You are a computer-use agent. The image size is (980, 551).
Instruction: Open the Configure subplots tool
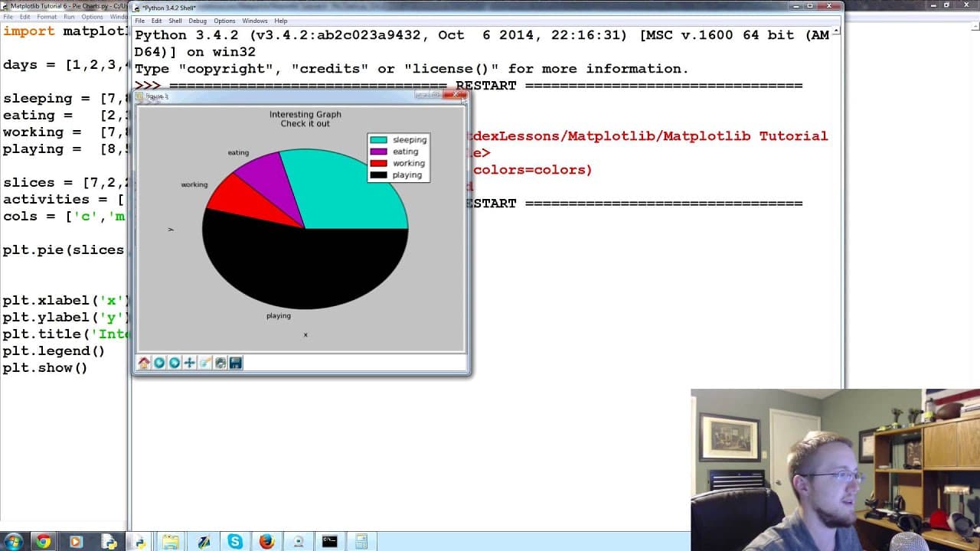coord(220,363)
